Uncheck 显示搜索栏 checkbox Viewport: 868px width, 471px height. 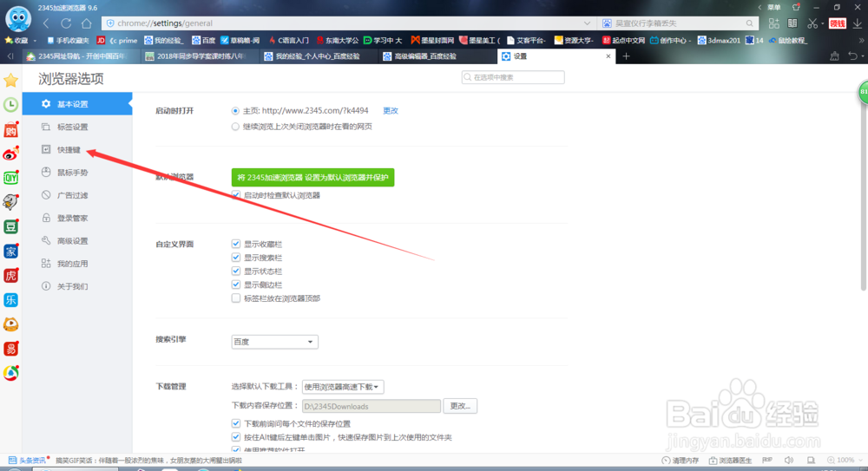click(236, 258)
